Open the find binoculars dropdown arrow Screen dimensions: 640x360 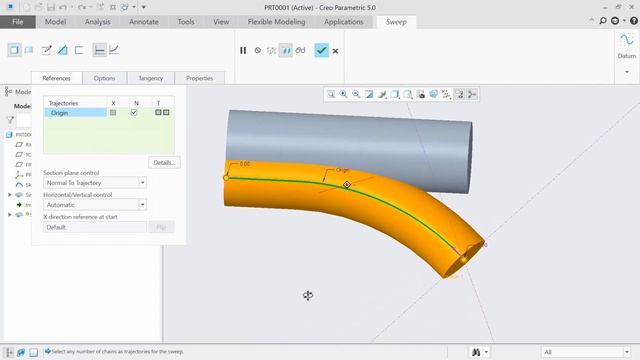(486, 352)
